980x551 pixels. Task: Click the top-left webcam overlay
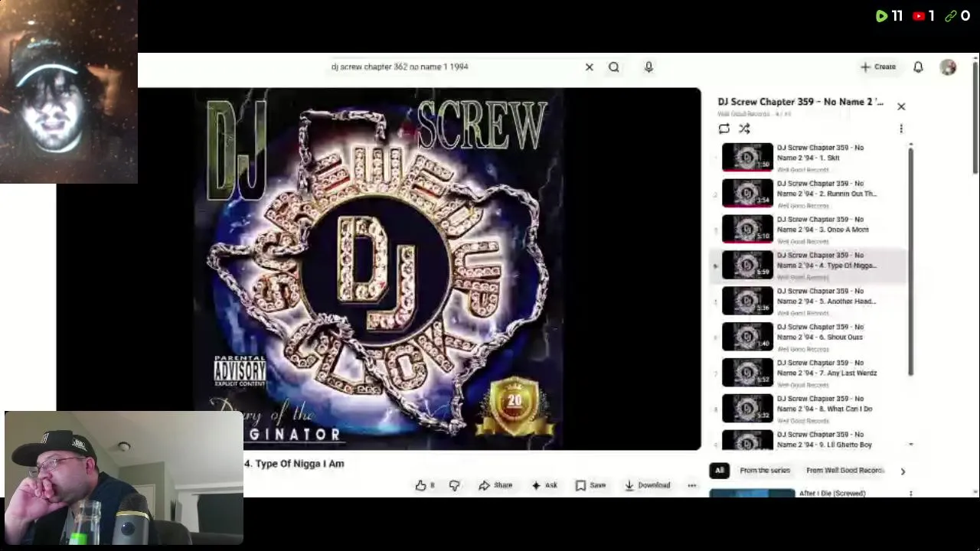point(69,92)
